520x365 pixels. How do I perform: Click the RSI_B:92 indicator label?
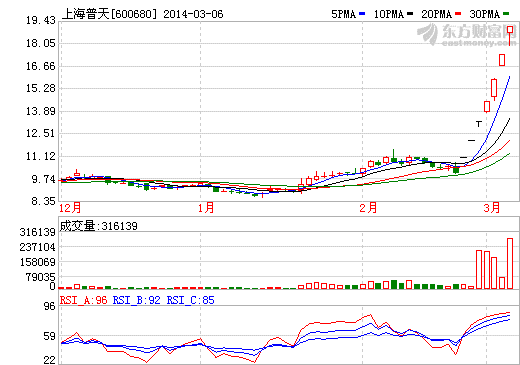137,300
